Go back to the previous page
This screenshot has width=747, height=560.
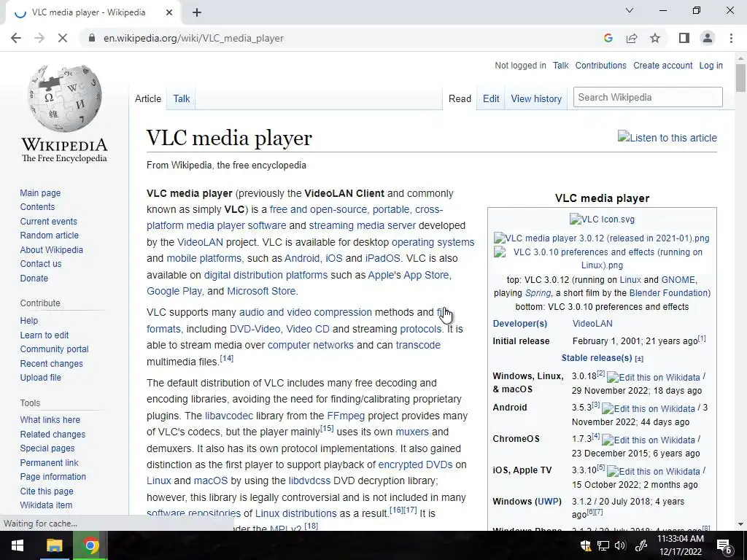(16, 38)
